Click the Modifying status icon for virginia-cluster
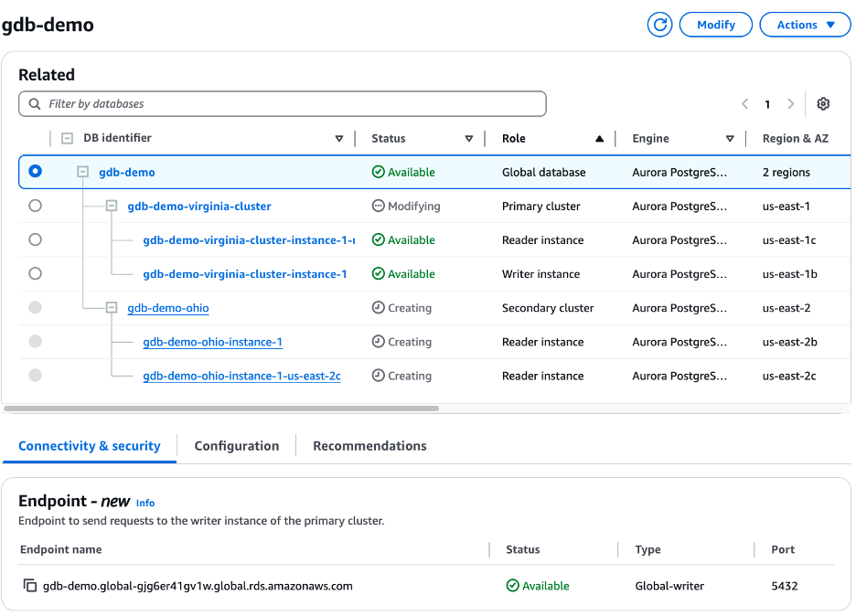The width and height of the screenshot is (856, 616). 378,206
